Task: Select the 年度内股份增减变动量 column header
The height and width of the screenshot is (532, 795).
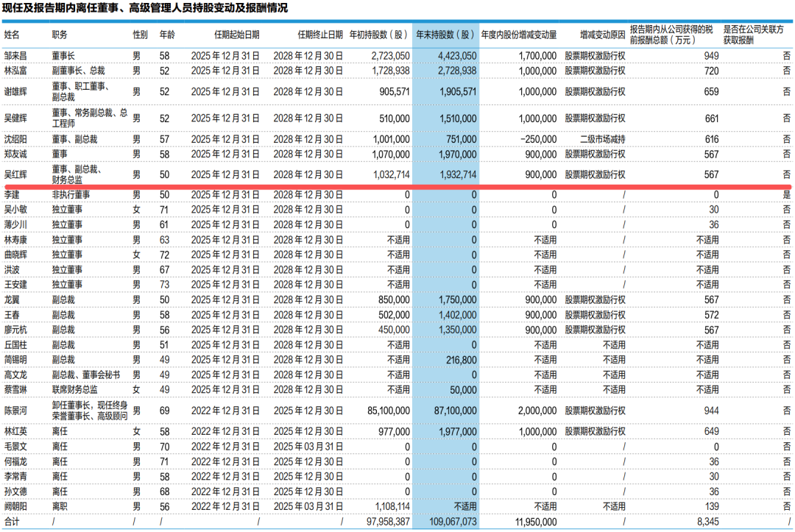Action: click(x=519, y=35)
